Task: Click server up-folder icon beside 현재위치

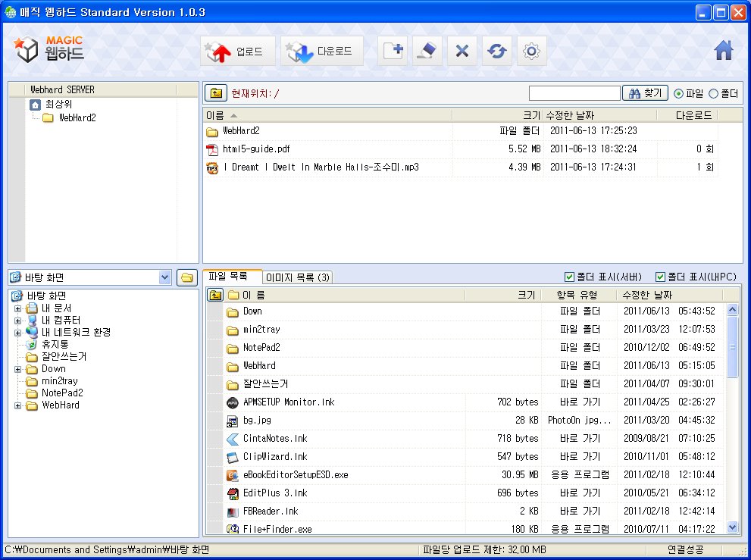Action: [216, 93]
